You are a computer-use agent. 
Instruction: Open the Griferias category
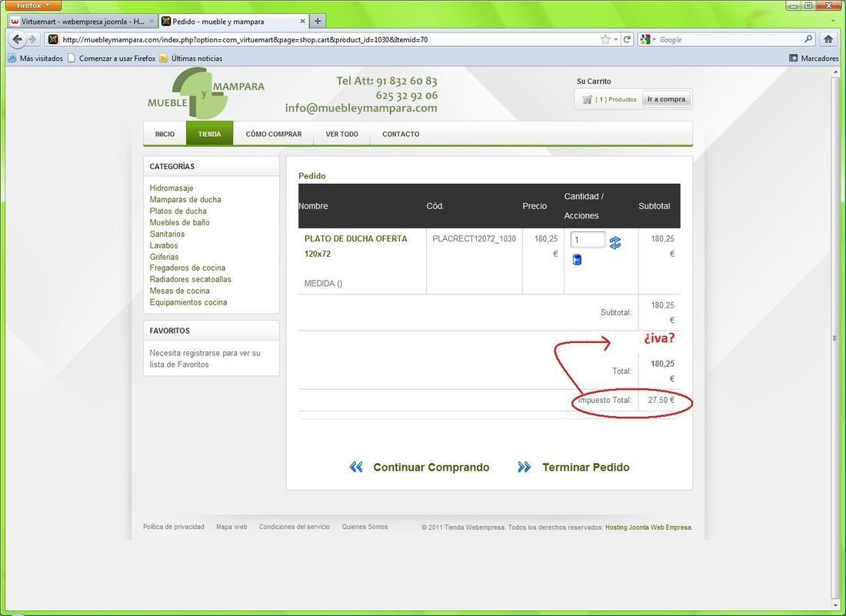coord(164,257)
